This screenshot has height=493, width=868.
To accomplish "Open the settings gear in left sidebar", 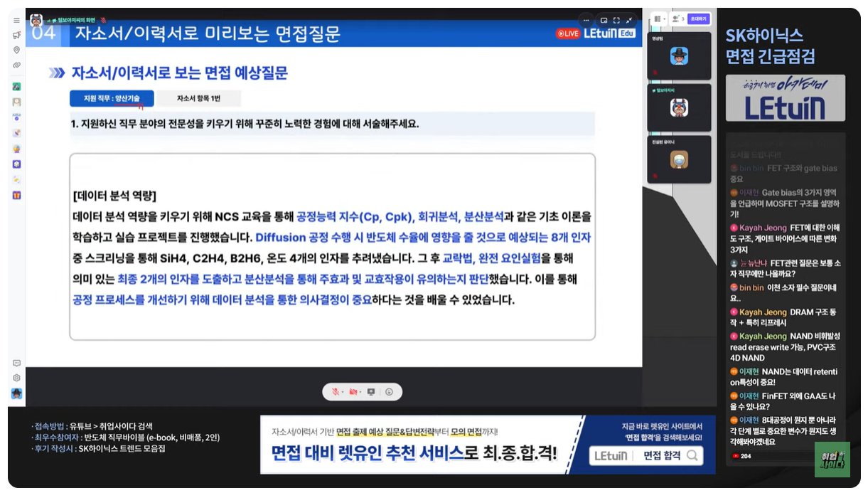I will pyautogui.click(x=16, y=378).
